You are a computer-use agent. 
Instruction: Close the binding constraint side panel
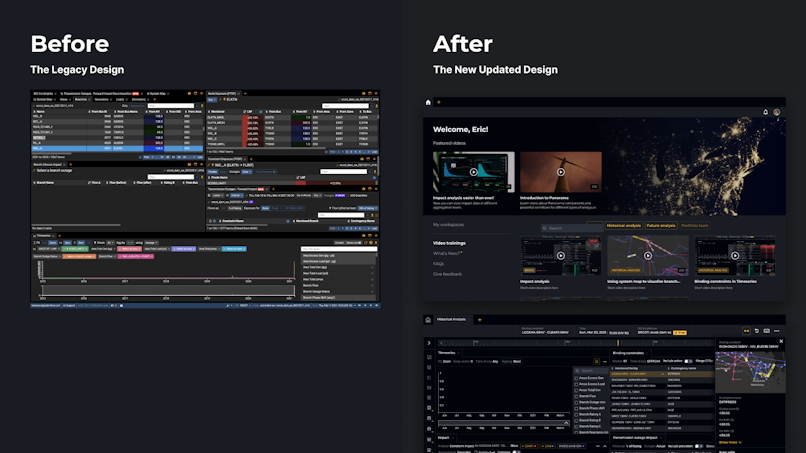click(781, 341)
